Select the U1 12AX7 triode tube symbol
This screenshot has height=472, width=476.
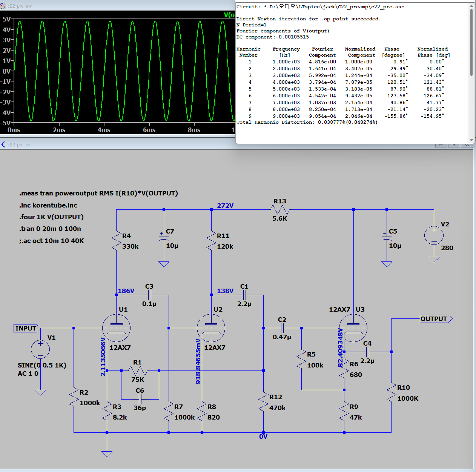click(x=116, y=328)
